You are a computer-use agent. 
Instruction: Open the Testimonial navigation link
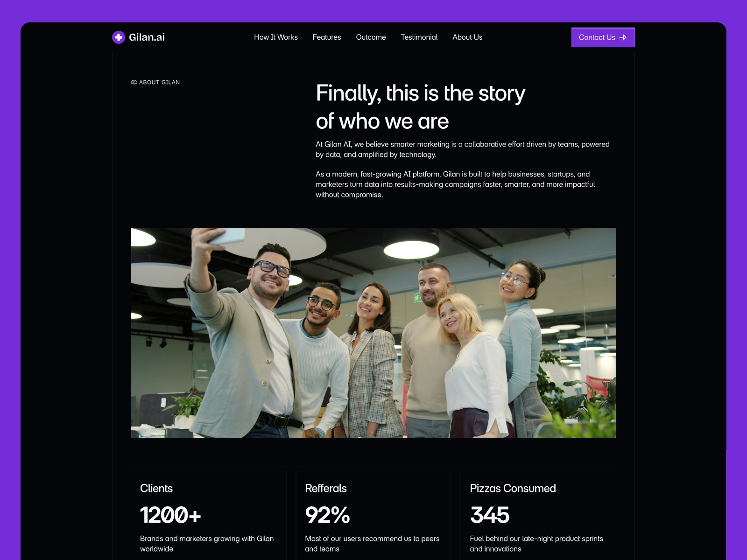[x=419, y=37]
